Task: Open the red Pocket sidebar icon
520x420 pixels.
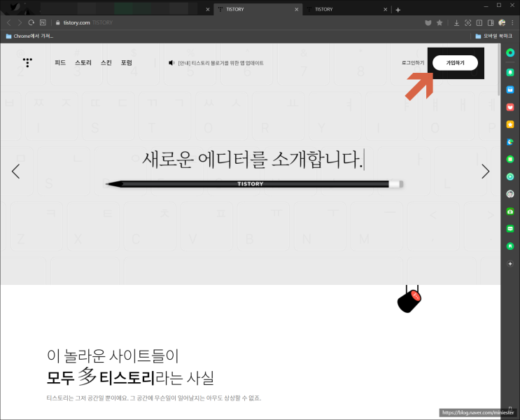Action: [x=510, y=107]
